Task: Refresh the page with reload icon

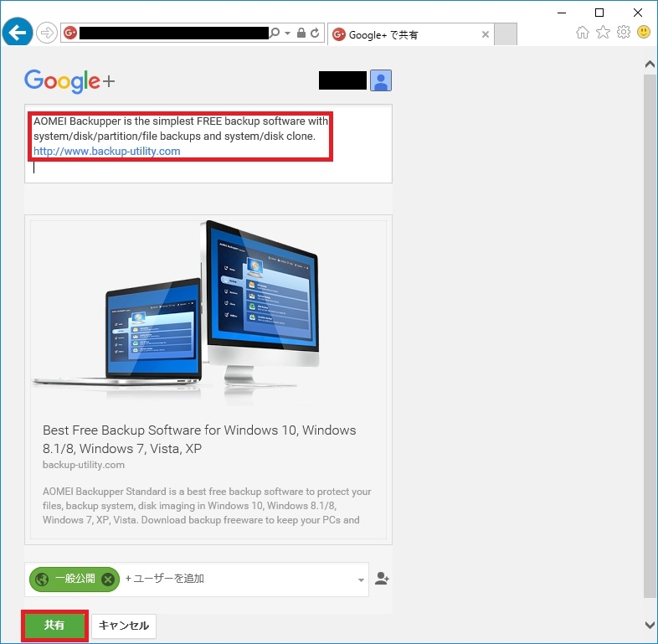Action: [315, 33]
